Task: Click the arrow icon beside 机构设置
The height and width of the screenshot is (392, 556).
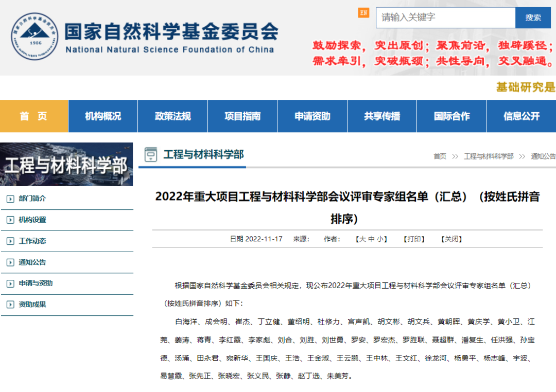Action: [x=10, y=220]
